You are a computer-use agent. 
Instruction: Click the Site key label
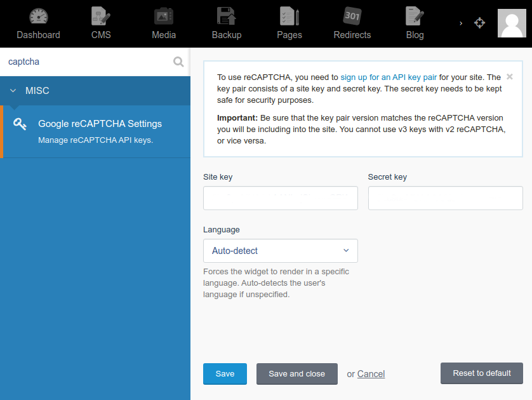pyautogui.click(x=218, y=177)
